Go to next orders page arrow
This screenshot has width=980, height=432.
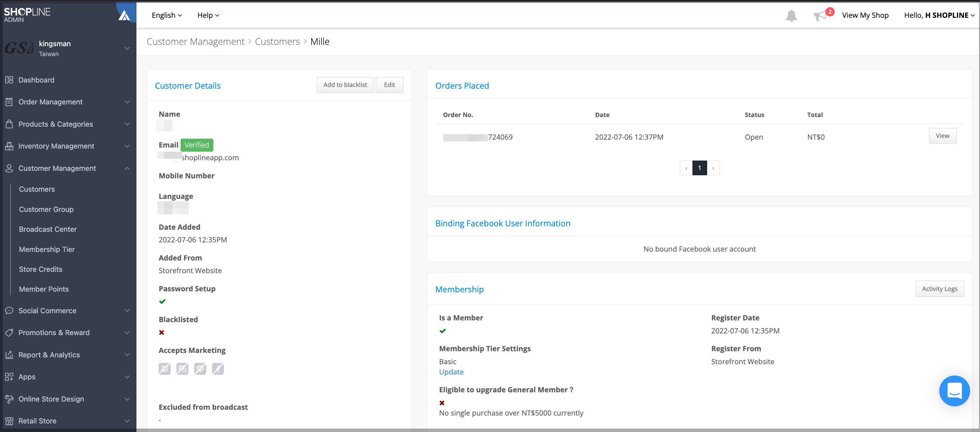[713, 168]
